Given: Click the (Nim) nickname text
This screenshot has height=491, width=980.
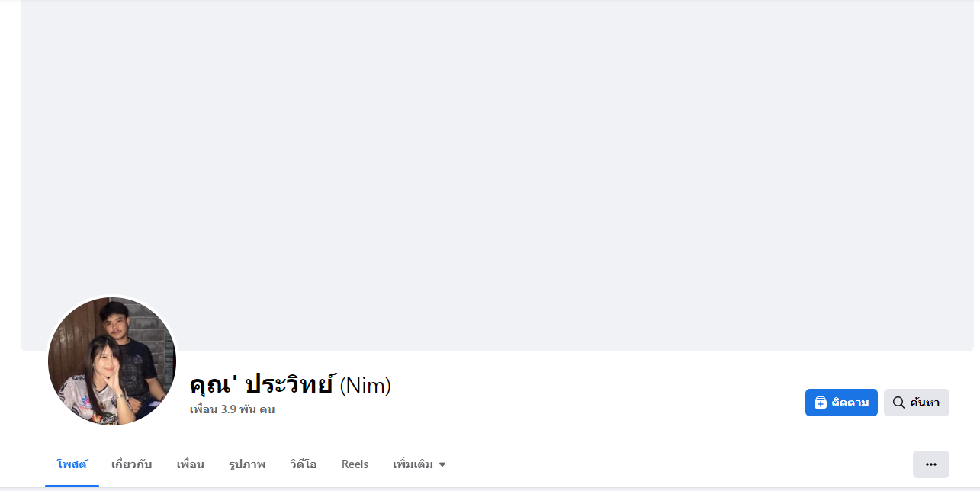Looking at the screenshot, I should pos(365,386).
